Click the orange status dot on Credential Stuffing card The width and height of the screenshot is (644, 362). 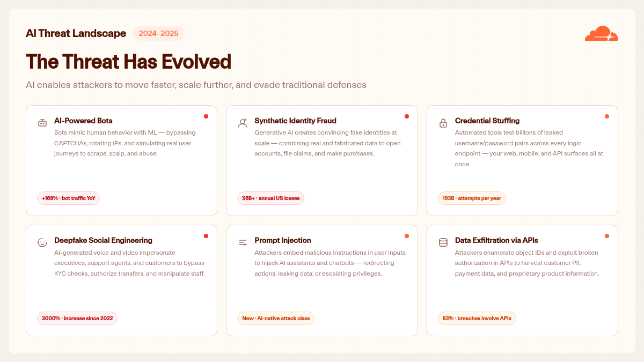607,116
